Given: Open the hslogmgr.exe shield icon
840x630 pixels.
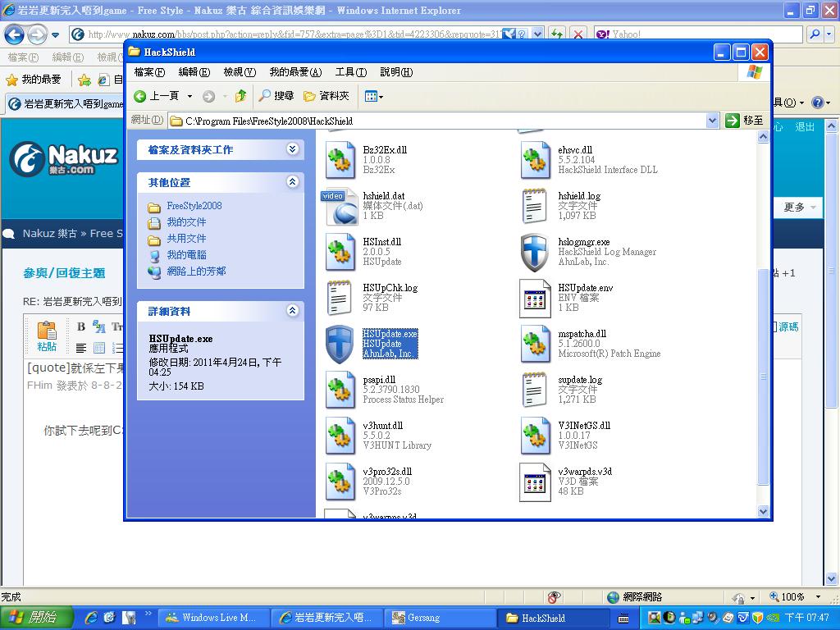Looking at the screenshot, I should click(535, 253).
